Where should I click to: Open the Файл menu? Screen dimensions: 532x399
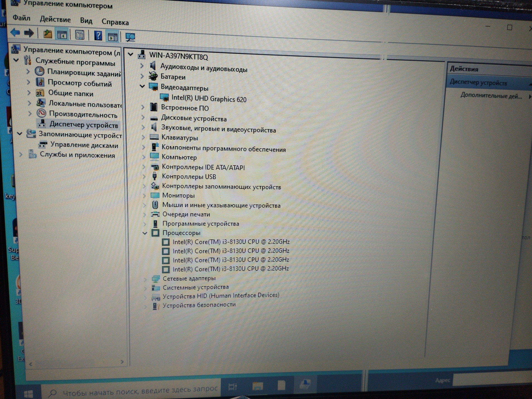click(21, 18)
